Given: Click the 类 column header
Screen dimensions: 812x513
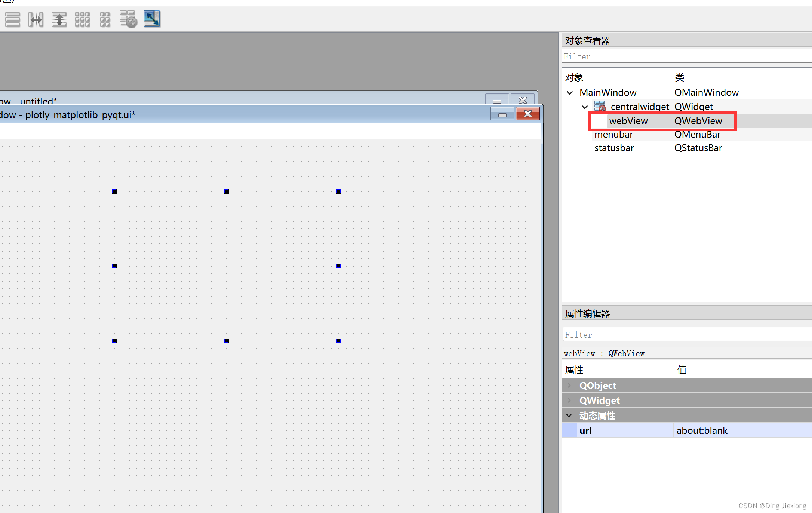Looking at the screenshot, I should coord(679,77).
